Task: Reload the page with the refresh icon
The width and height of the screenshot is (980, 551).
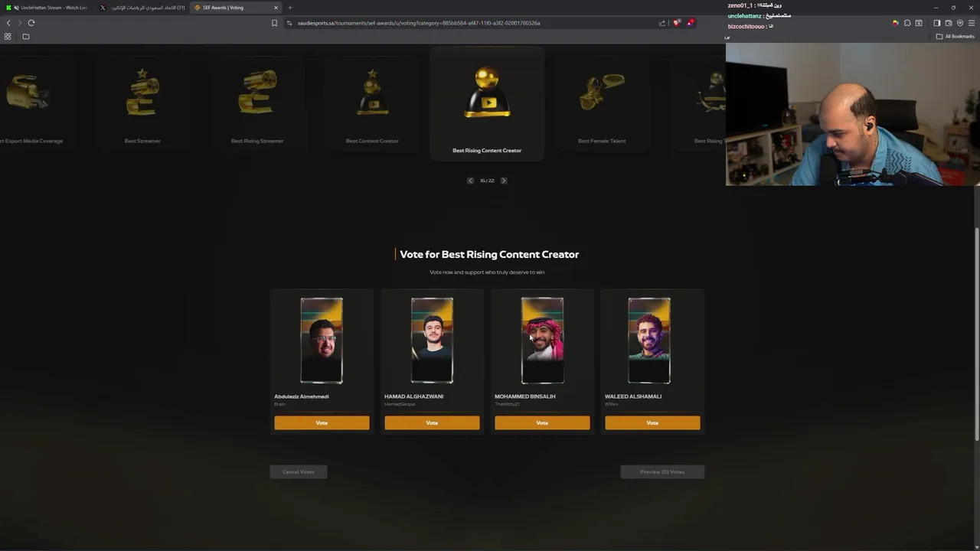Action: pos(31,23)
